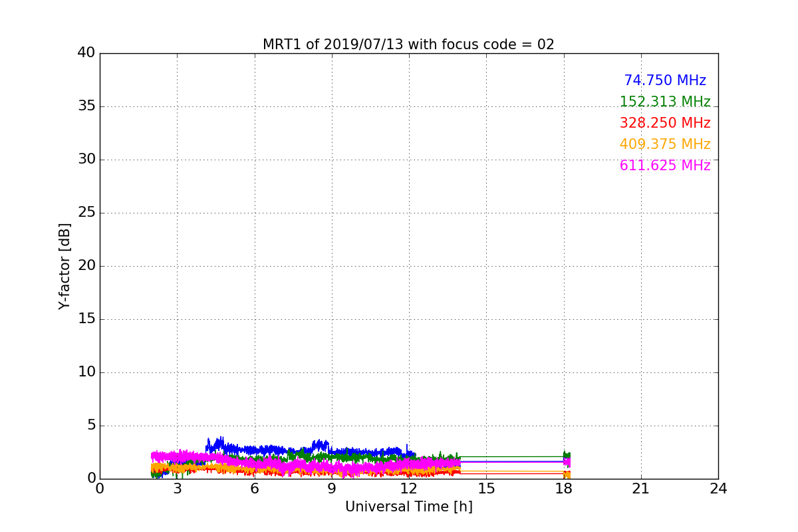Screen dimensions: 798x532
Task: Click the x-axis tick label 9
Action: 332,489
